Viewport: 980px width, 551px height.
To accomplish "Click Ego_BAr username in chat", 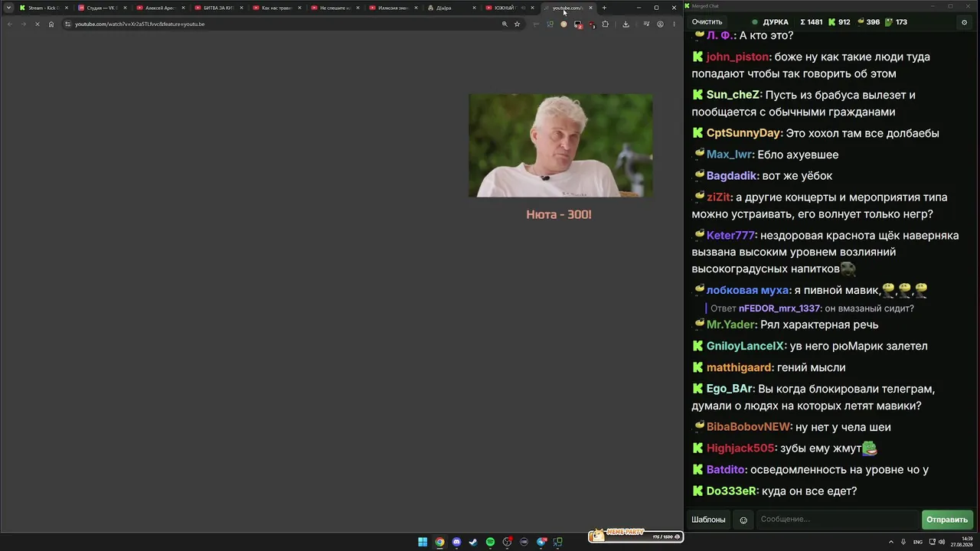I will click(729, 389).
